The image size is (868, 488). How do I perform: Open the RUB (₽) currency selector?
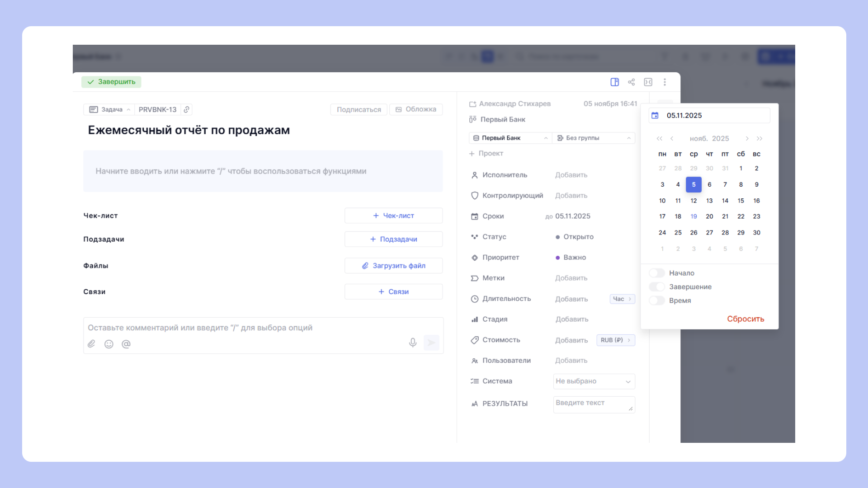click(615, 340)
